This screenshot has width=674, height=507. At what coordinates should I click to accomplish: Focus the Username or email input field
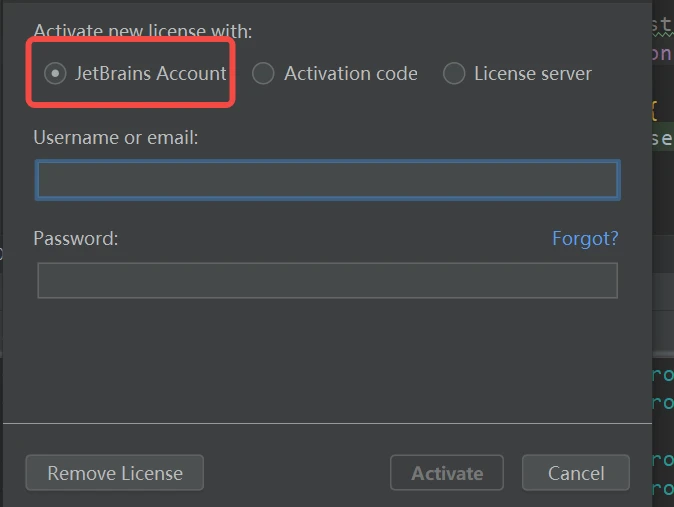[x=328, y=180]
